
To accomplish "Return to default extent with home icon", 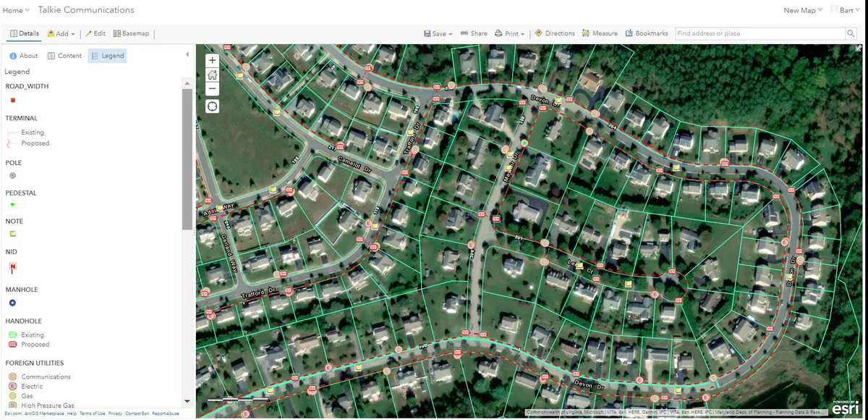I will click(x=212, y=75).
